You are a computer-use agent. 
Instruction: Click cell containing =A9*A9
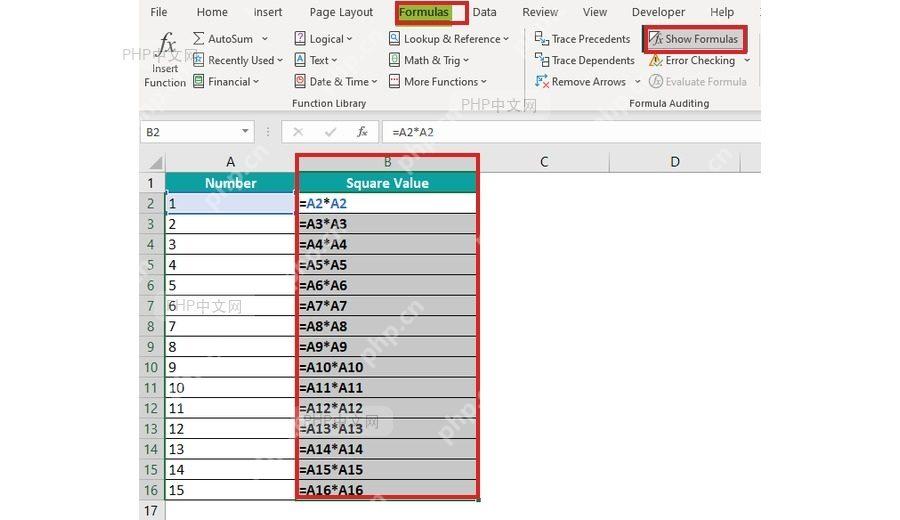[387, 347]
